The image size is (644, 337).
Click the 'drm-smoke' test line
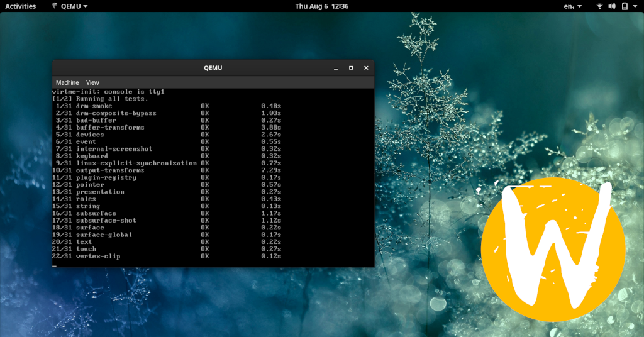pos(167,106)
